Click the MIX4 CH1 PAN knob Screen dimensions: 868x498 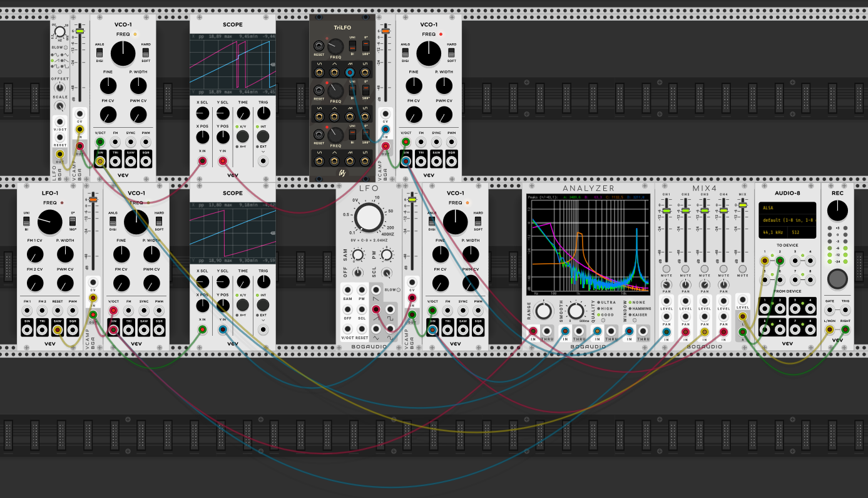[x=666, y=284]
